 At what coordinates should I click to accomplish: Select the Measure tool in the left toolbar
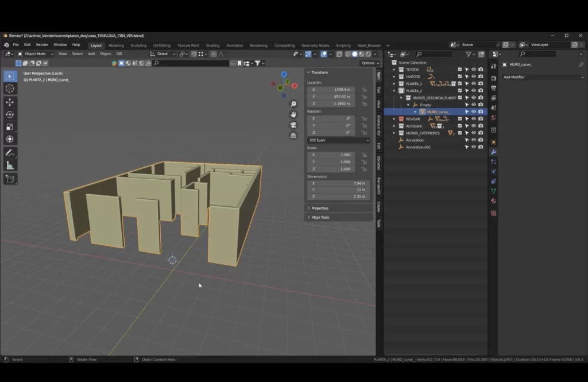[9, 165]
